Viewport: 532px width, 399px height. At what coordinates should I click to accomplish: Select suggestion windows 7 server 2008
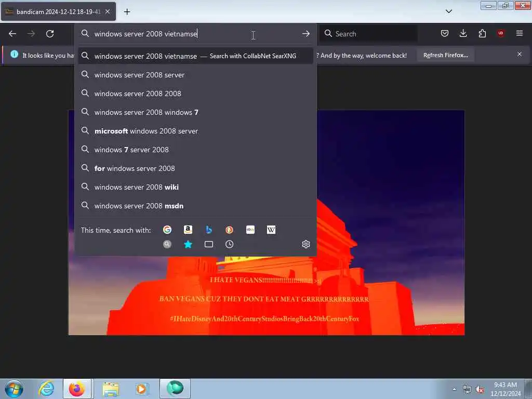point(195,150)
